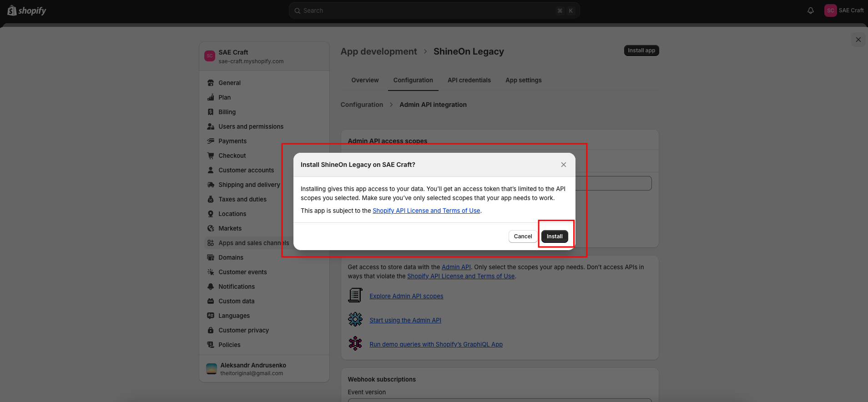
Task: Click the Policies icon
Action: click(211, 345)
